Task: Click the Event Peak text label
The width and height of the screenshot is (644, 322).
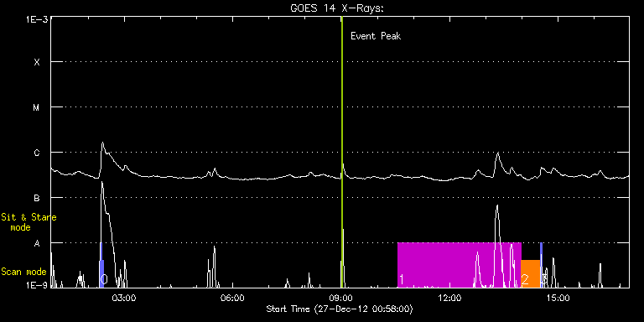Action: point(376,36)
